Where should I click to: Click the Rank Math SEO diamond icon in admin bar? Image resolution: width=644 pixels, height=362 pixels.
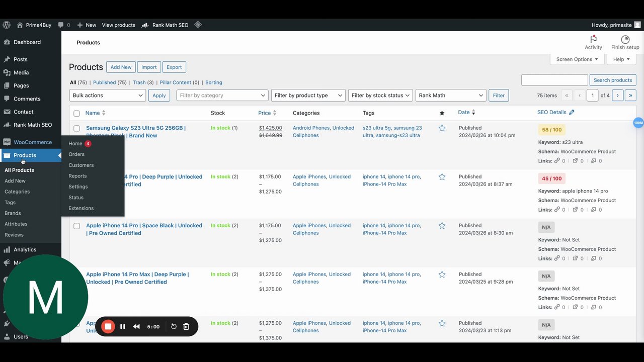(x=198, y=25)
